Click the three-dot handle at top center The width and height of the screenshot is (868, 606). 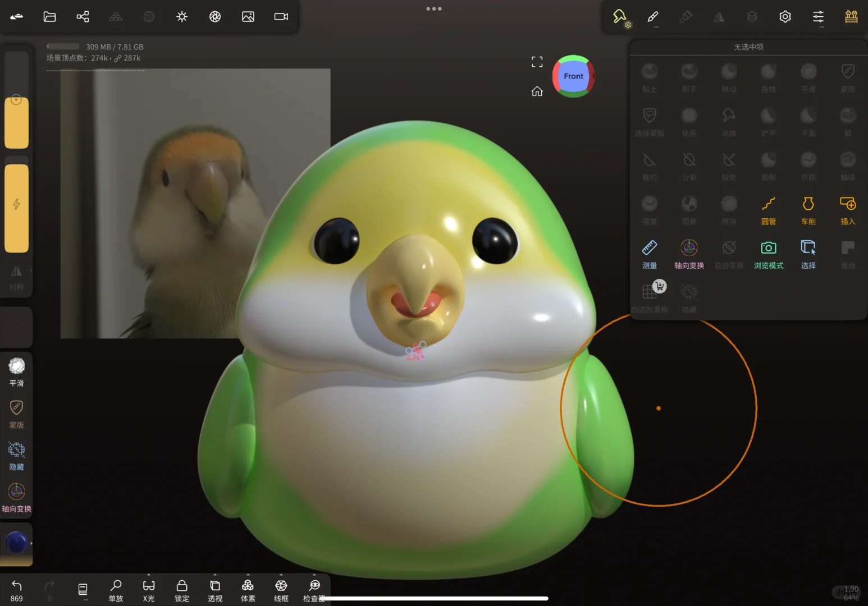(434, 8)
